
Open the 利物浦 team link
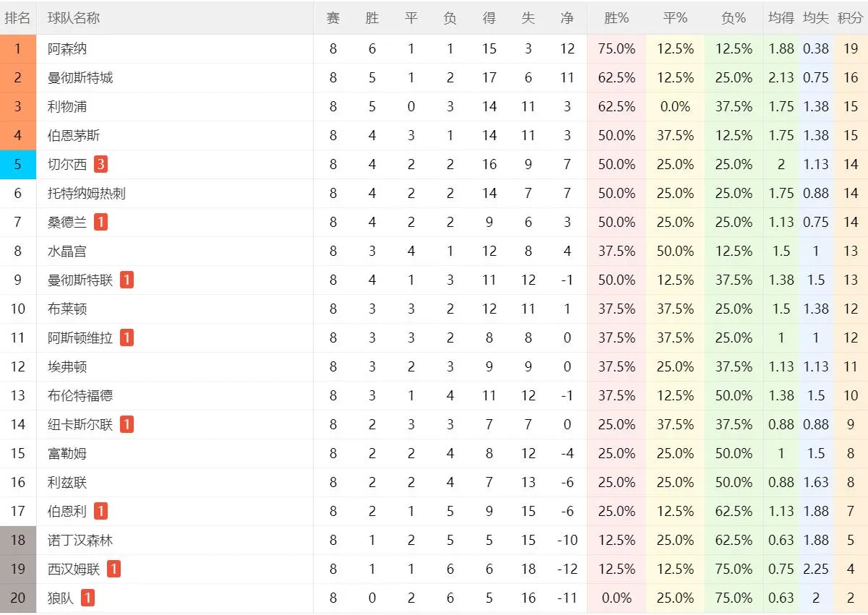[x=67, y=106]
